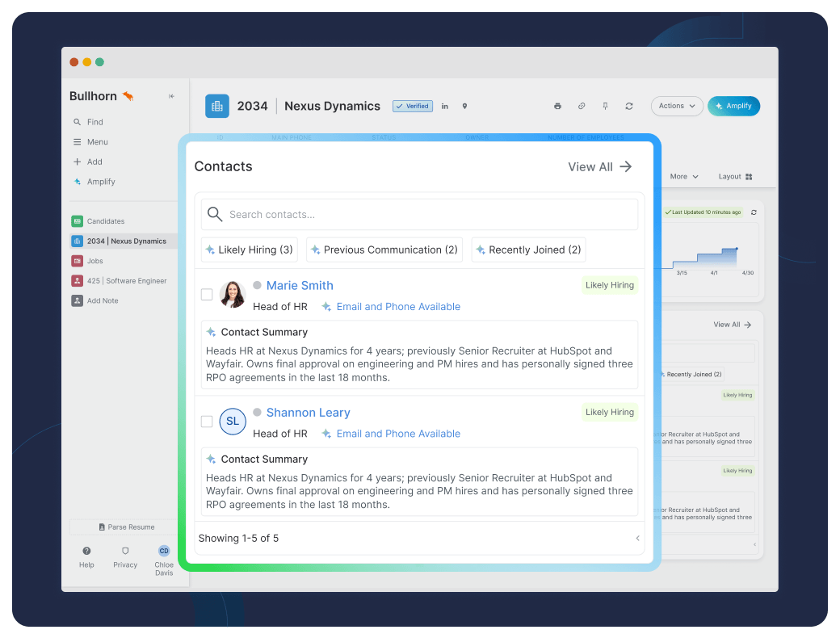Click the SL avatar for Shannon Leary
The image size is (840, 638).
(233, 421)
